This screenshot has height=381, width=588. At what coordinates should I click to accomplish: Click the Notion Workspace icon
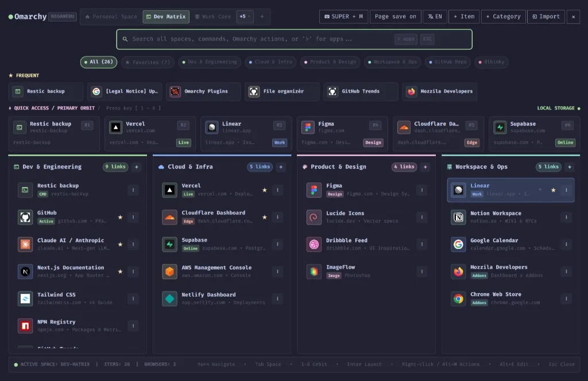coord(458,217)
